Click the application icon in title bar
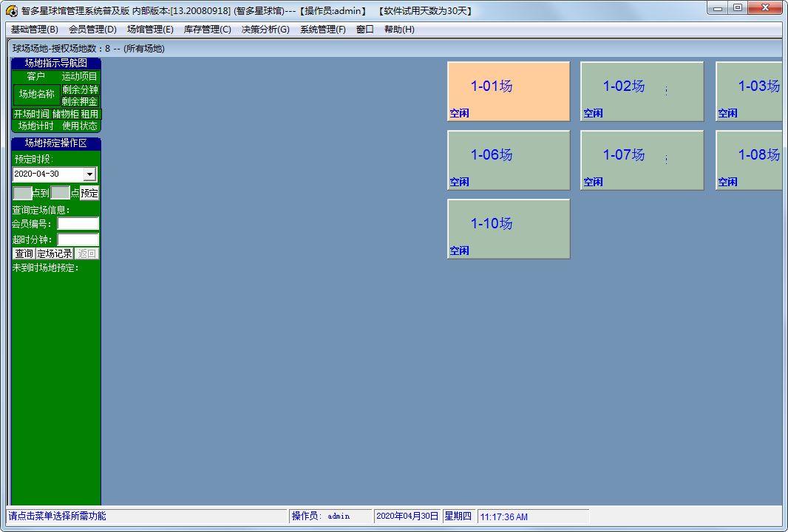Screen dimensions: 788x532 pyautogui.click(x=12, y=10)
